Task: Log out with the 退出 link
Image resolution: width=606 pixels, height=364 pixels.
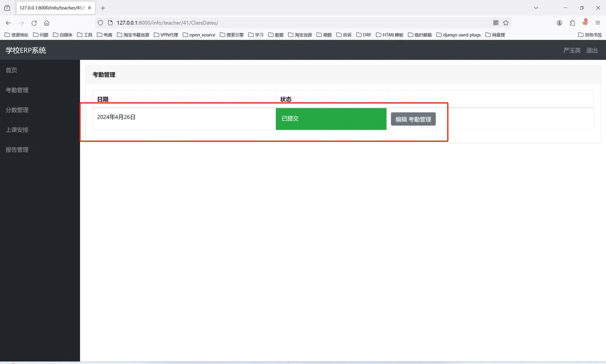Action: tap(592, 50)
